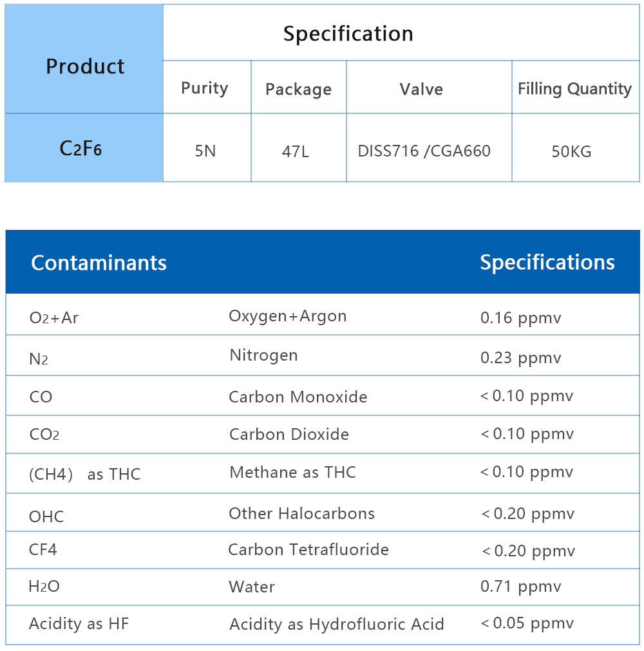
Task: Click the Filling Quantity column header
Action: click(x=574, y=89)
